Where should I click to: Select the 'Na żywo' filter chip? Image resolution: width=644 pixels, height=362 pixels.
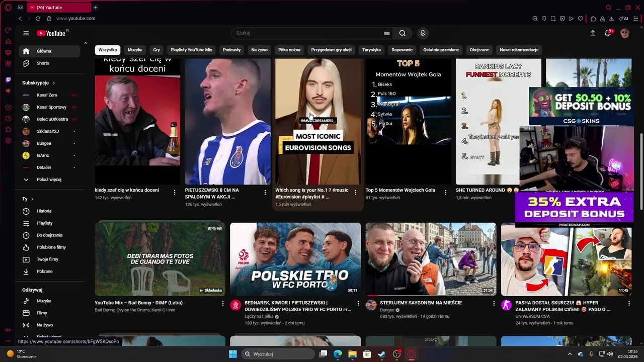(260, 50)
